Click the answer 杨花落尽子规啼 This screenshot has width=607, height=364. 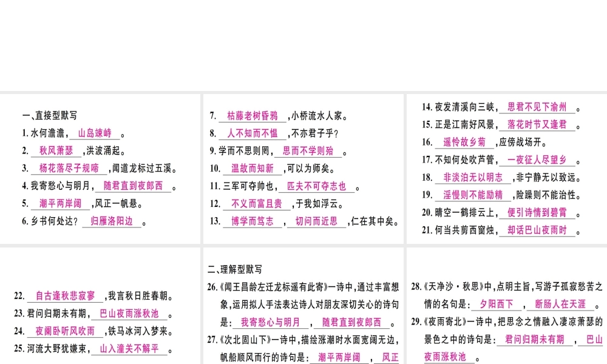(x=69, y=168)
